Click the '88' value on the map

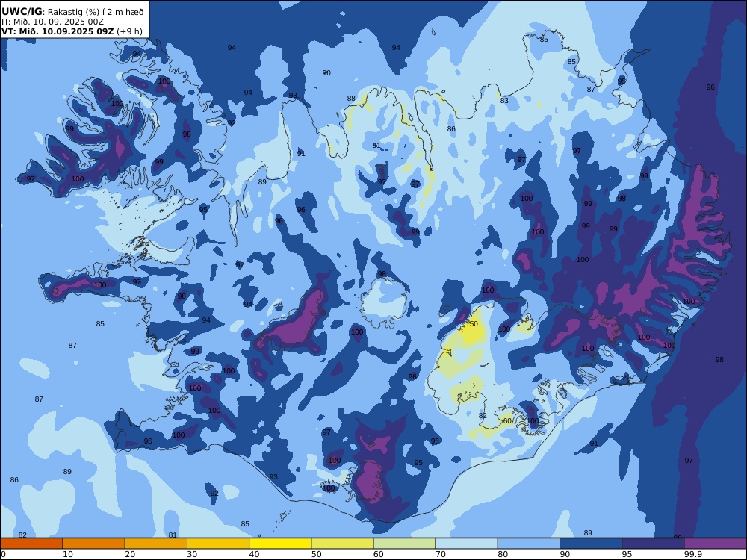click(351, 99)
